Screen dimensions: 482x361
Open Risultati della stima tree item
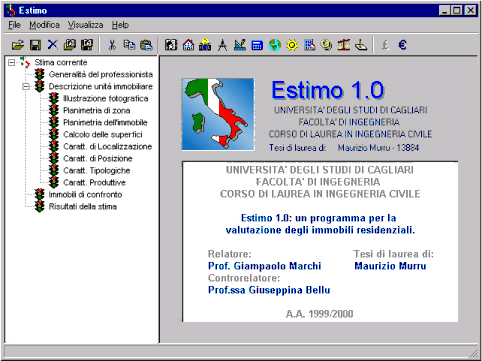[x=83, y=207]
